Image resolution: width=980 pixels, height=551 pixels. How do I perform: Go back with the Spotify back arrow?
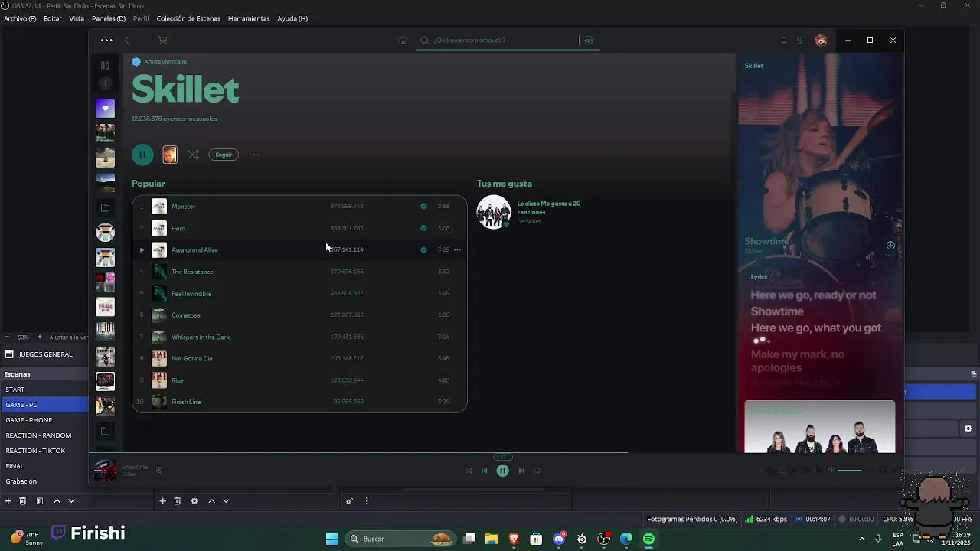tap(127, 40)
